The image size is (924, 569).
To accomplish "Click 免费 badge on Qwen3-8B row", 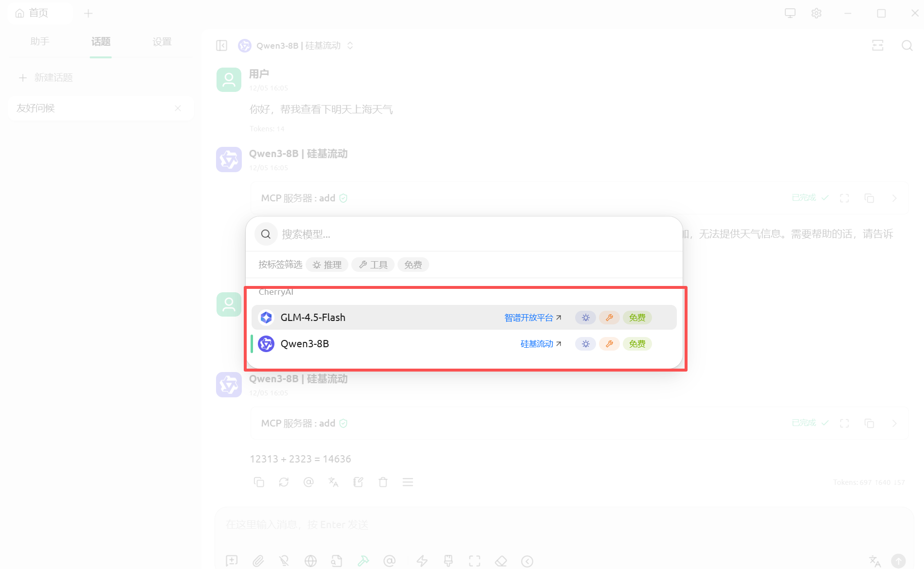I will (637, 344).
